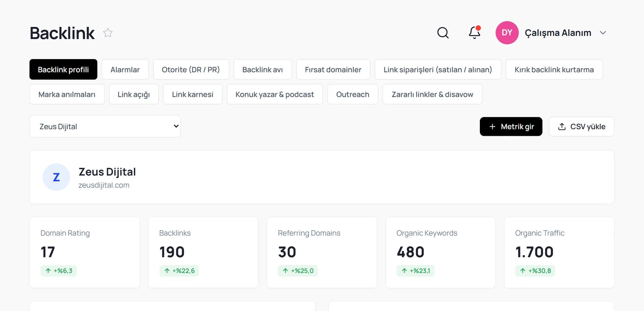Click the Çalışma Alanım workspace label
644x311 pixels.
(x=558, y=33)
